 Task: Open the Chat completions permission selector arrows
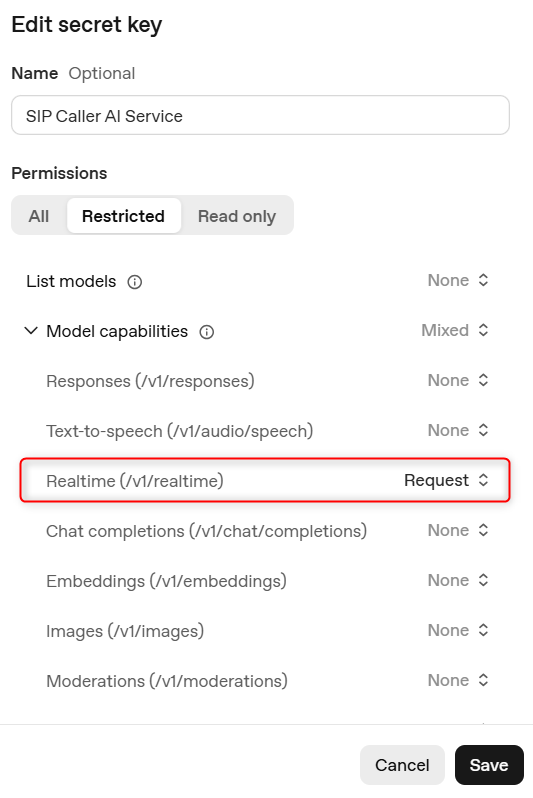point(483,530)
